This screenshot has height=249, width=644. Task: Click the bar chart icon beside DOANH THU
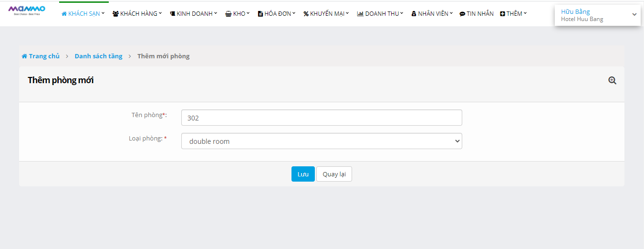360,14
